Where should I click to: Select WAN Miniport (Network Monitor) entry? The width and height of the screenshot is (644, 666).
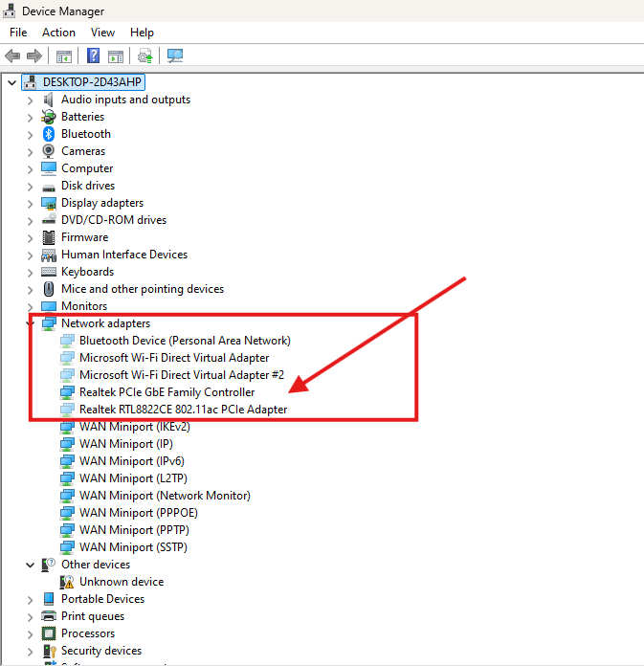[165, 496]
